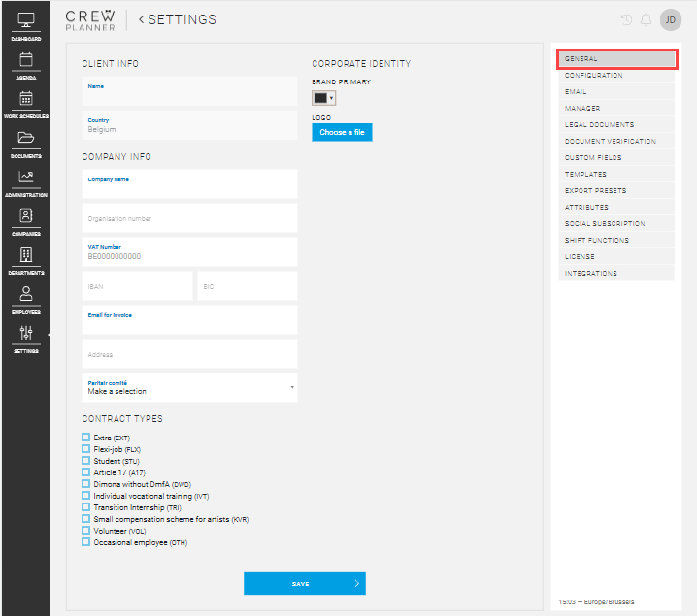The width and height of the screenshot is (697, 616).
Task: Open the Documents folder icon
Action: 26,138
